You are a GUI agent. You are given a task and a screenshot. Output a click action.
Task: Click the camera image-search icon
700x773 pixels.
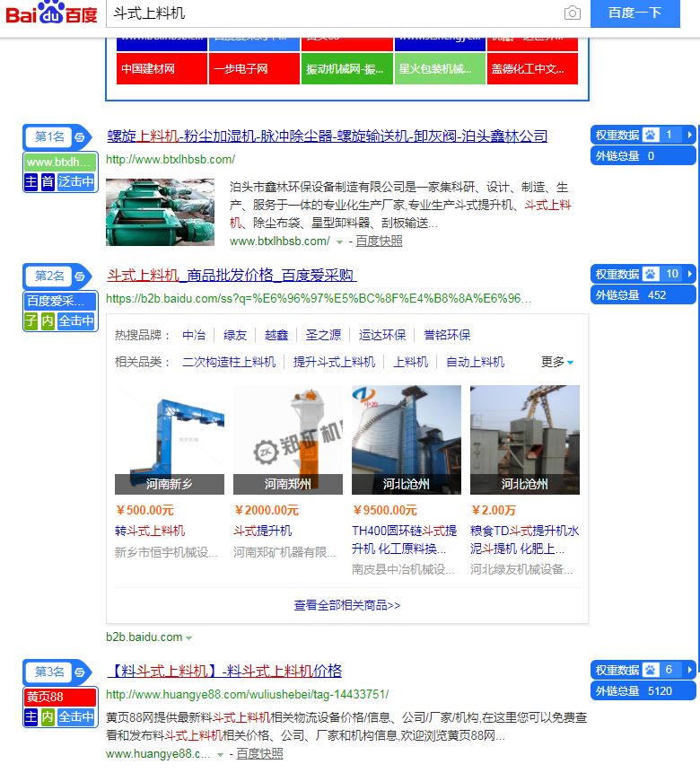pos(572,13)
